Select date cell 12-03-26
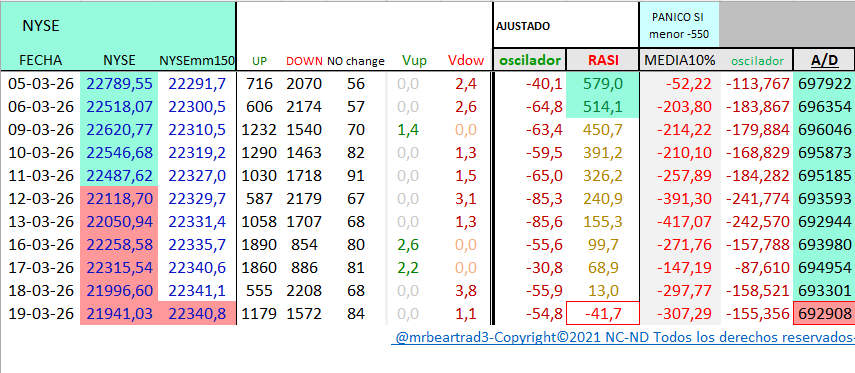The height and width of the screenshot is (373, 855). coord(40,198)
